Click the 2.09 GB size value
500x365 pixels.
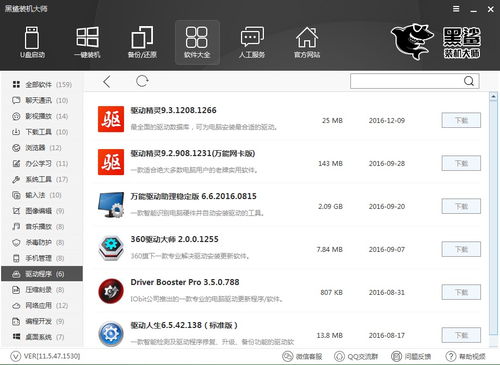pos(330,207)
